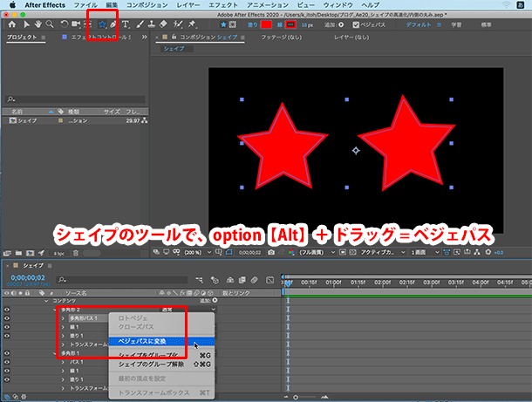Select the Unified Camera tool
Image resolution: width=532 pixels, height=402 pixels.
(x=76, y=24)
